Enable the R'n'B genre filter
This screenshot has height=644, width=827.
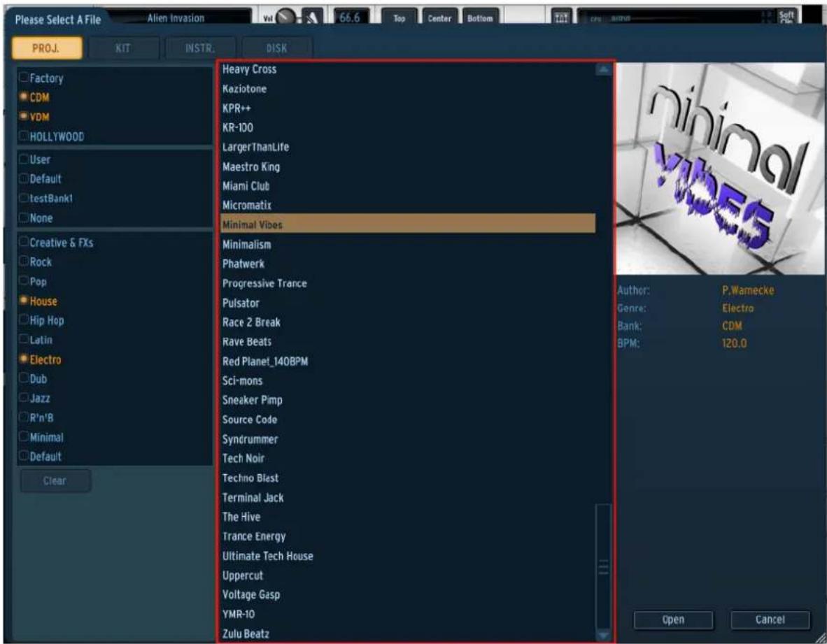tap(24, 417)
